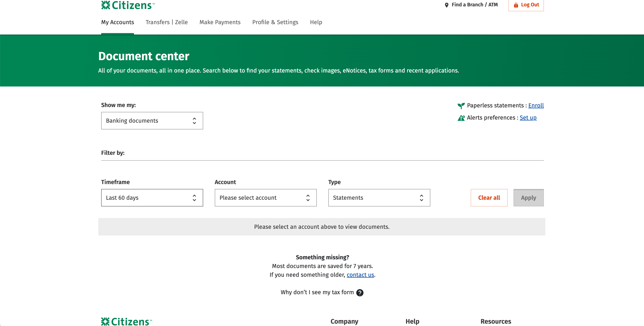Expand the Account selection dropdown
644x326 pixels.
pyautogui.click(x=266, y=198)
